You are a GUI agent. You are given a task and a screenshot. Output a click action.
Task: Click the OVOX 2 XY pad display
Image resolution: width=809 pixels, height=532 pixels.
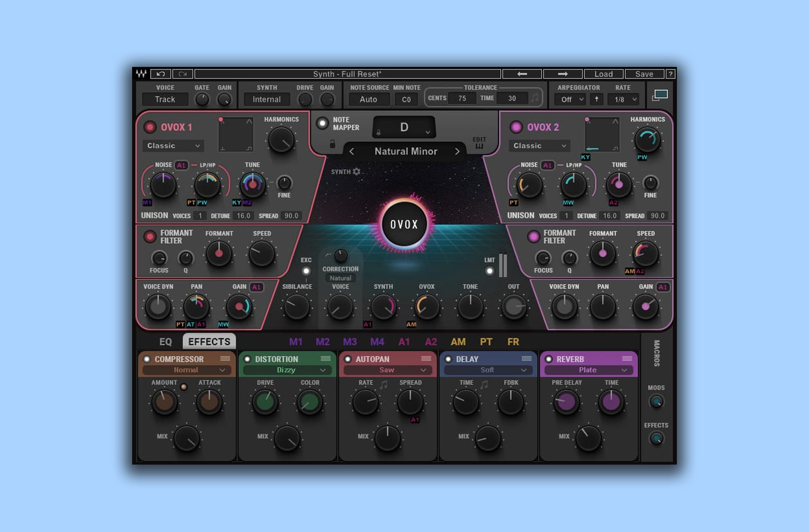(602, 134)
